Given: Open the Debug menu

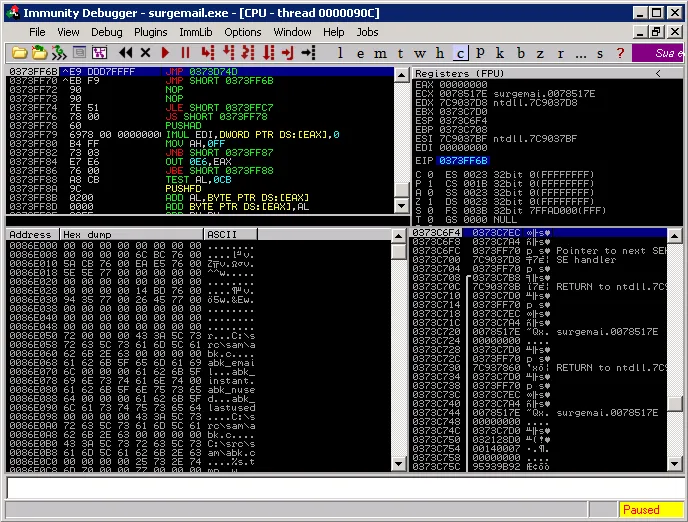Looking at the screenshot, I should [106, 32].
